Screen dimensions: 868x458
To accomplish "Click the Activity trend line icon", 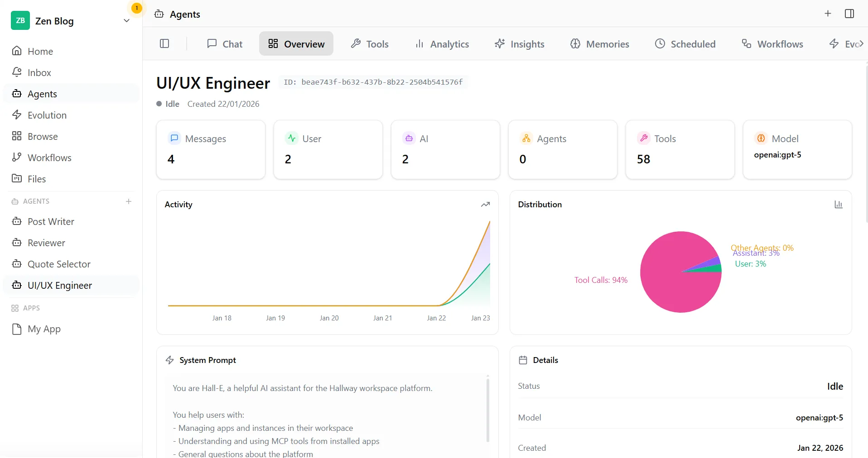I will coord(485,205).
